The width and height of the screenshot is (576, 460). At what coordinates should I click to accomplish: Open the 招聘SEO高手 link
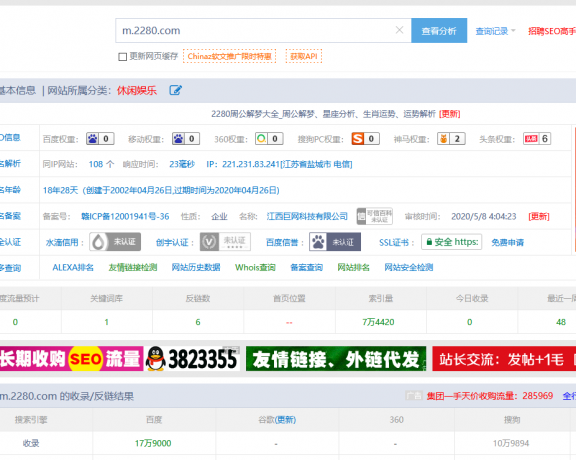pyautogui.click(x=552, y=31)
